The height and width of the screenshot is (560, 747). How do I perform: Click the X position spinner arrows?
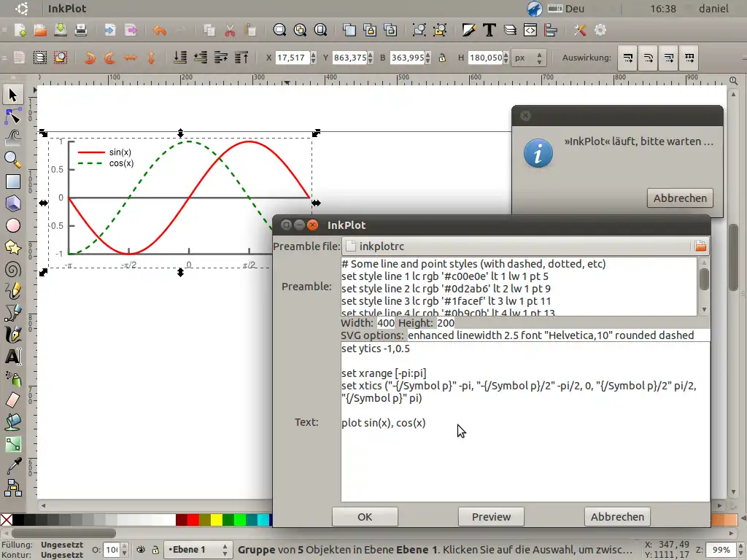(x=313, y=58)
